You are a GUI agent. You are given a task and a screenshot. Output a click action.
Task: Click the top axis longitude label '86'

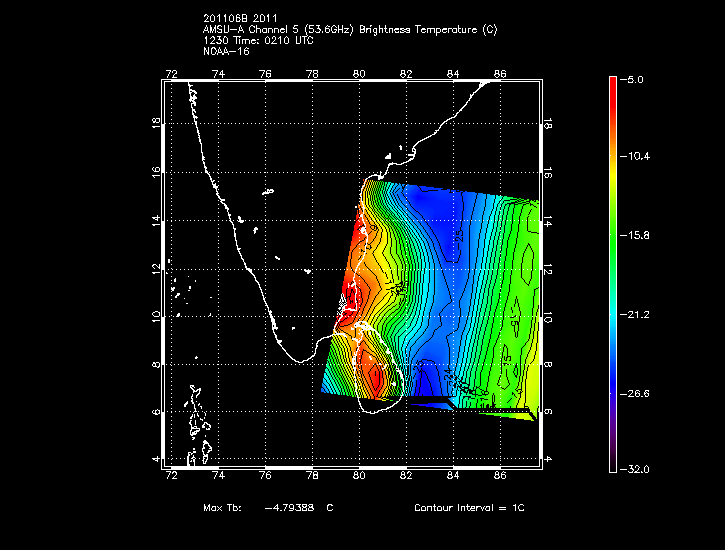500,74
